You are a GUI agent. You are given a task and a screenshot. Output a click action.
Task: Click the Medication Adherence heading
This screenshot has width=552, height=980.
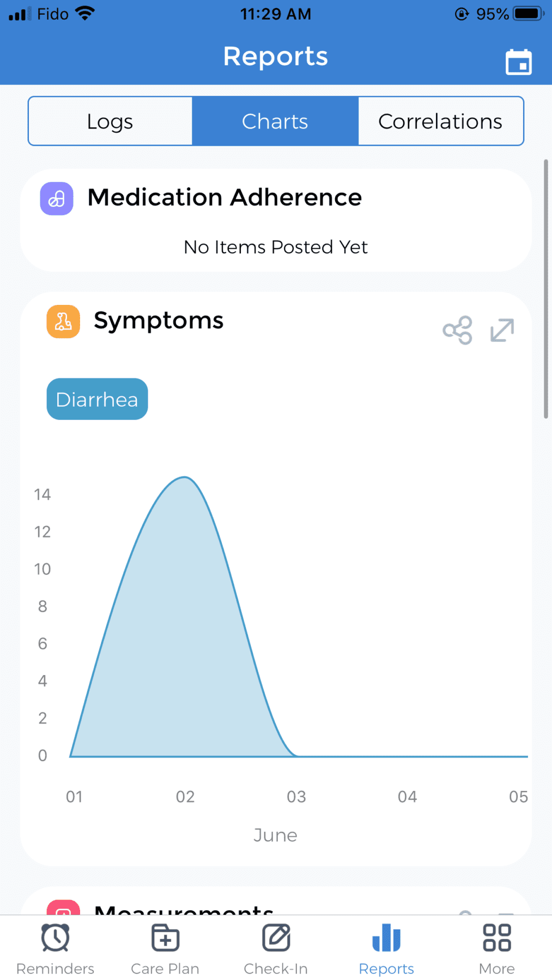click(x=225, y=197)
